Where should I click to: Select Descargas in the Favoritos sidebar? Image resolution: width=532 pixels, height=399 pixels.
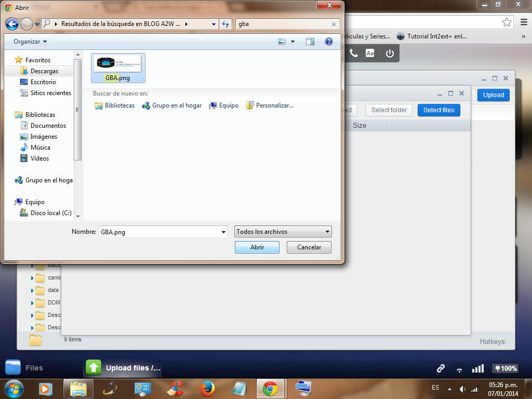pos(44,71)
